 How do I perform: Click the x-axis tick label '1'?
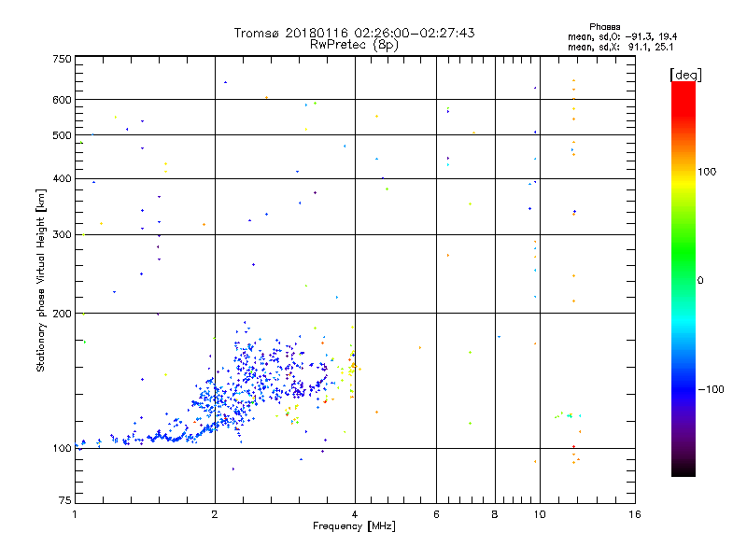(x=75, y=514)
